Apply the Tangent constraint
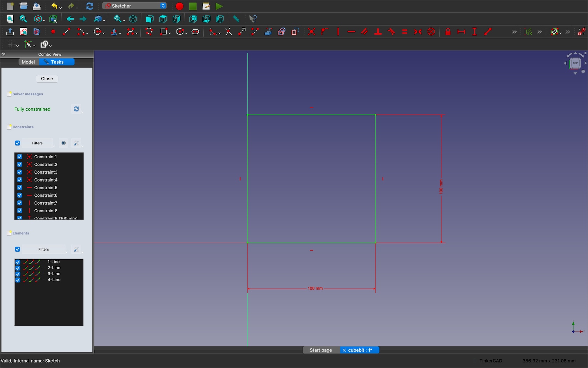Image resolution: width=588 pixels, height=368 pixels. tap(391, 32)
